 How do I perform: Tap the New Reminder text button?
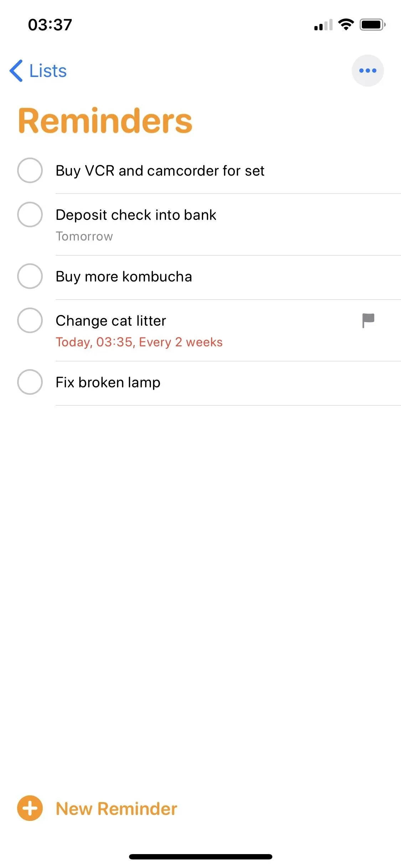click(x=117, y=808)
